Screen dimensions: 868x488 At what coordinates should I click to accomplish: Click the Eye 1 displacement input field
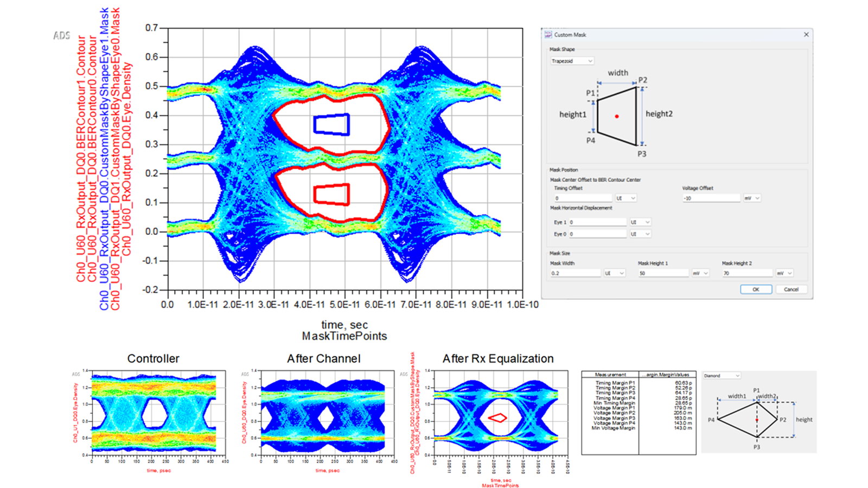click(x=597, y=222)
